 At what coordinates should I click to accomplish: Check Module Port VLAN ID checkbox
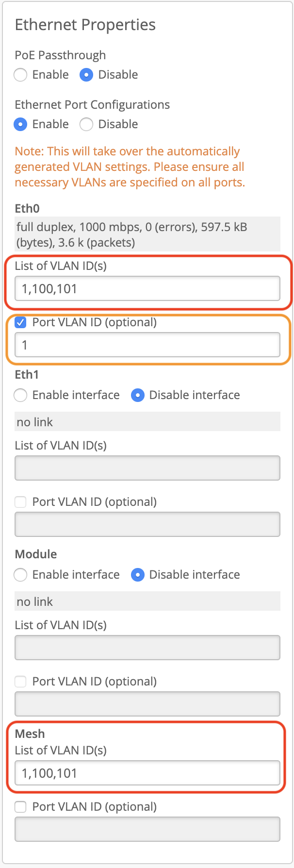[20, 682]
